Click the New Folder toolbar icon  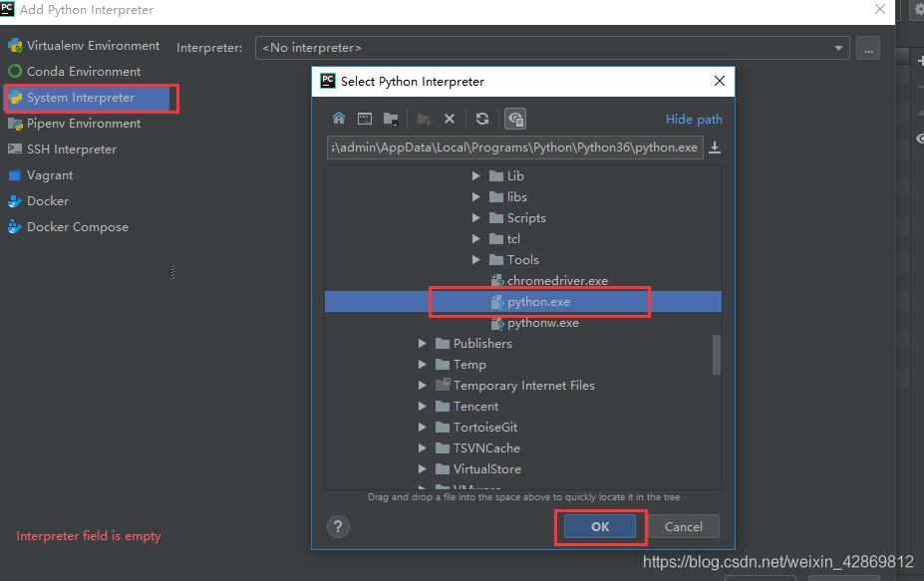(x=424, y=119)
